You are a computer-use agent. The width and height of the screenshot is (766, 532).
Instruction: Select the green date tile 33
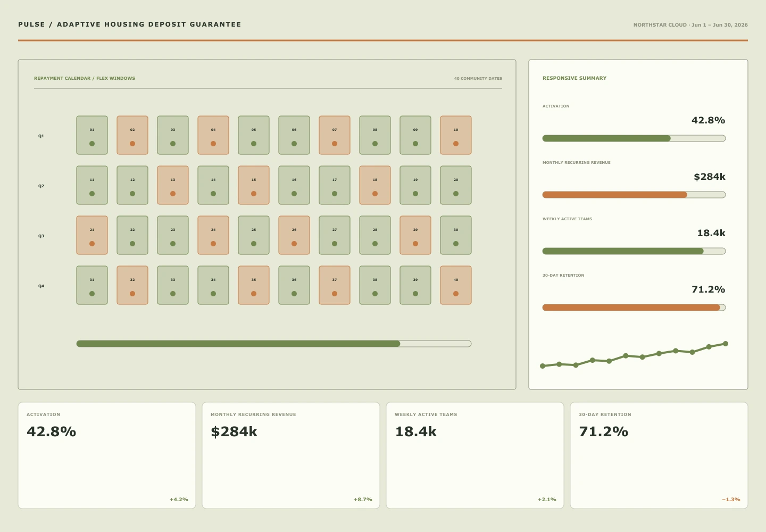pyautogui.click(x=173, y=285)
